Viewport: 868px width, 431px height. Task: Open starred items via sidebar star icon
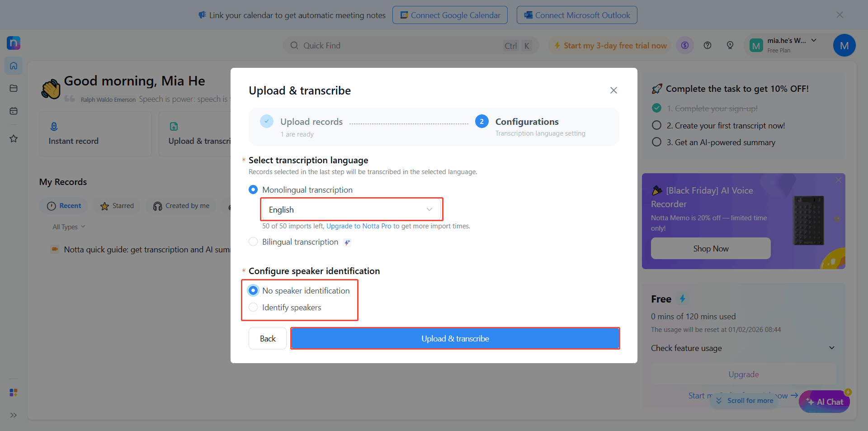pyautogui.click(x=13, y=138)
